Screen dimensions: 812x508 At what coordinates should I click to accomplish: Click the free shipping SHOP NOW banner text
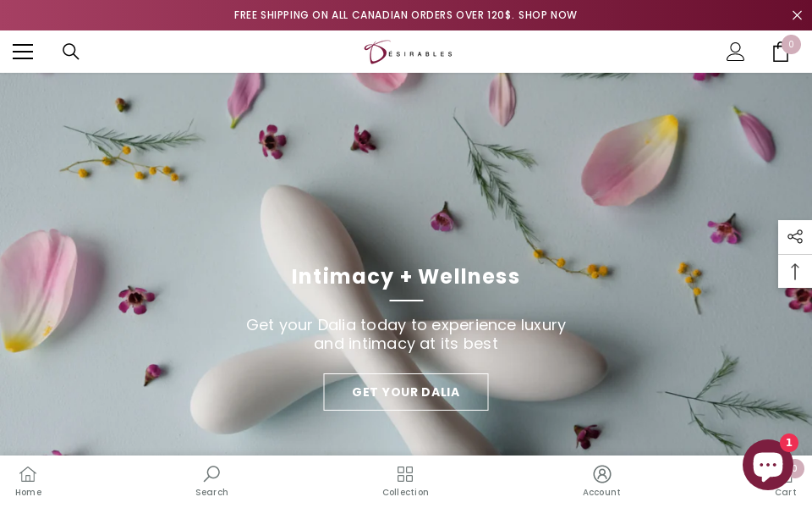pyautogui.click(x=405, y=15)
